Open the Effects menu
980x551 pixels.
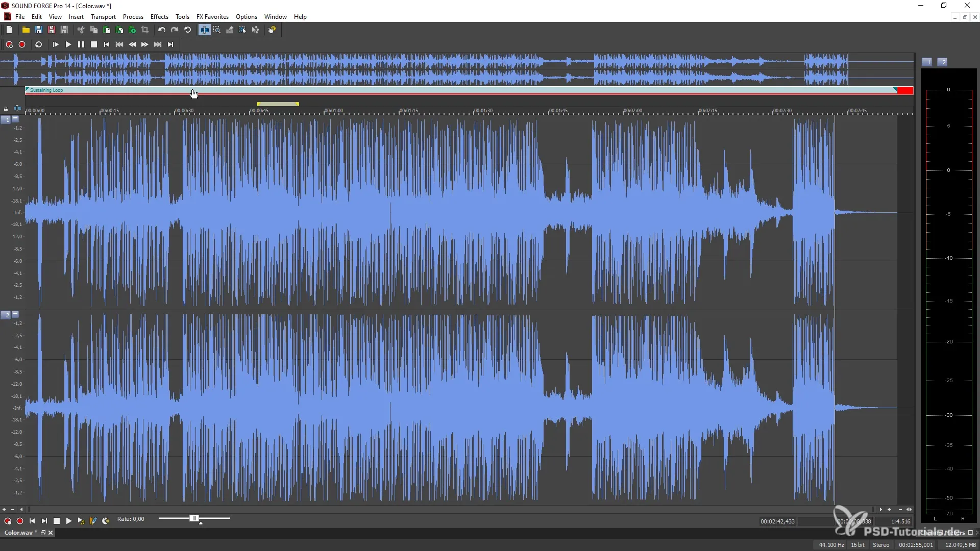(159, 16)
